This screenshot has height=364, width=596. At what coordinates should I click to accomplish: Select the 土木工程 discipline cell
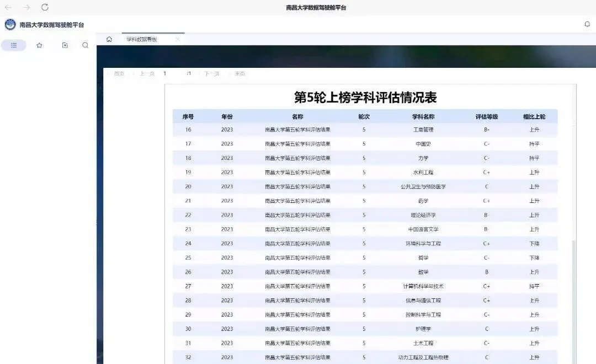423,343
